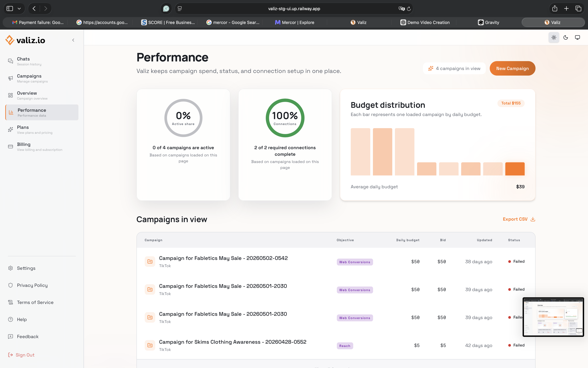Image resolution: width=588 pixels, height=368 pixels.
Task: Open a new browser tab plus
Action: (566, 9)
